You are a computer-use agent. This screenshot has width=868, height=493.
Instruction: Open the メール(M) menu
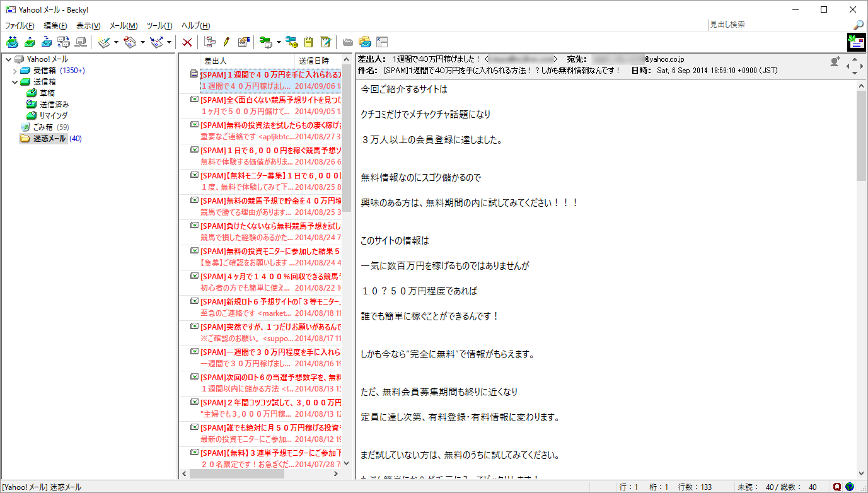pyautogui.click(x=124, y=26)
